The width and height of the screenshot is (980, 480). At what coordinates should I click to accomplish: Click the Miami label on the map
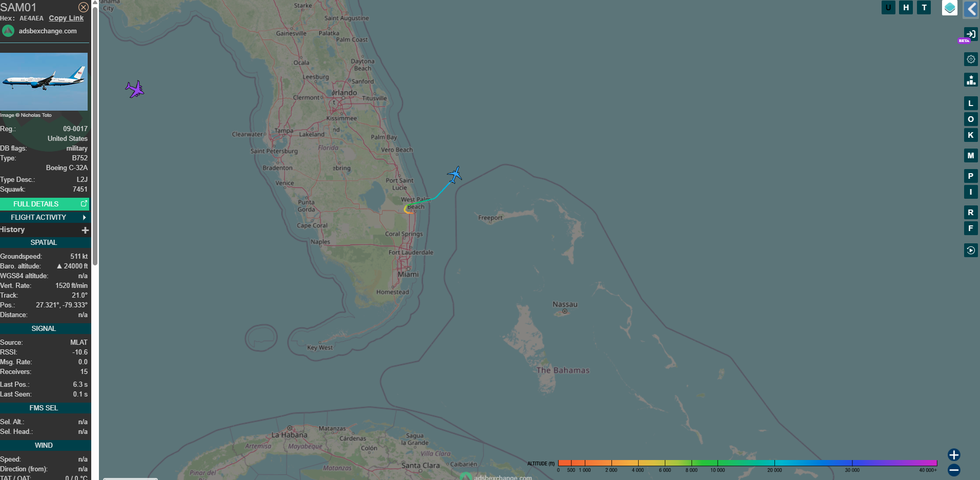click(x=408, y=274)
